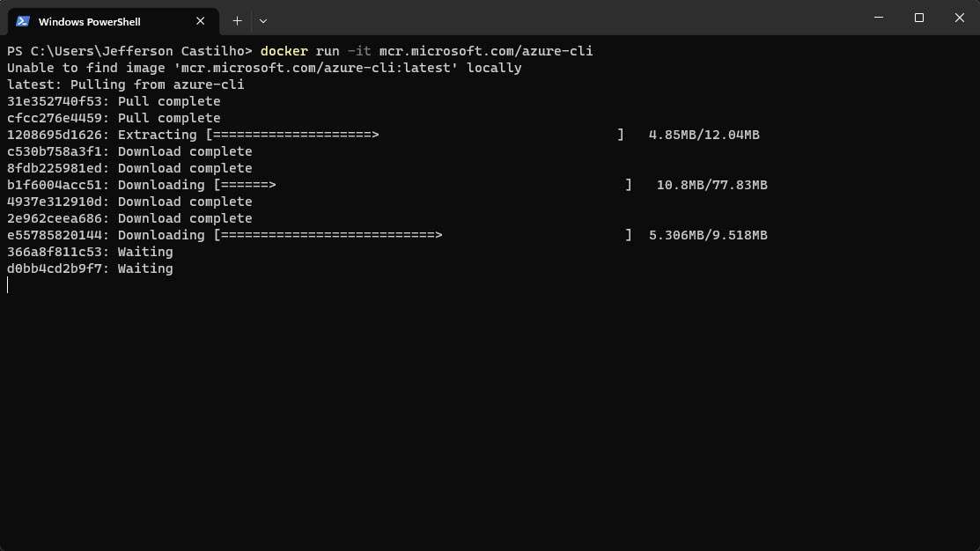Image resolution: width=980 pixels, height=551 pixels.
Task: Select the 'd0bb4cd2b9f7: Waiting' line
Action: click(90, 268)
